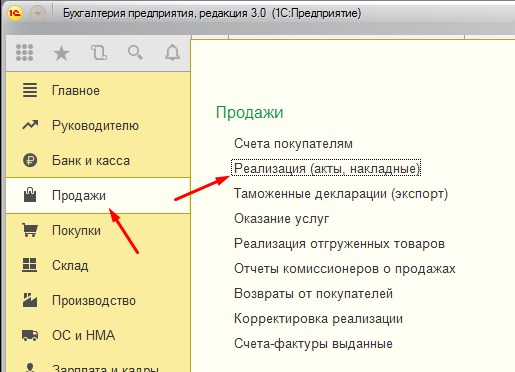Open the ОС и НМА section
515x372 pixels.
pos(98,335)
